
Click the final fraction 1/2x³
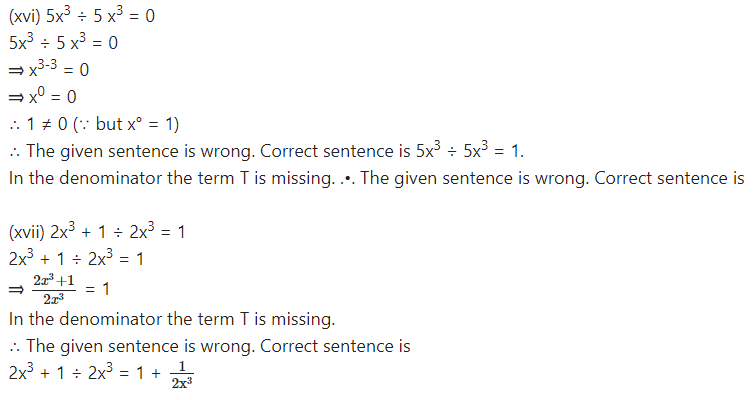182,375
